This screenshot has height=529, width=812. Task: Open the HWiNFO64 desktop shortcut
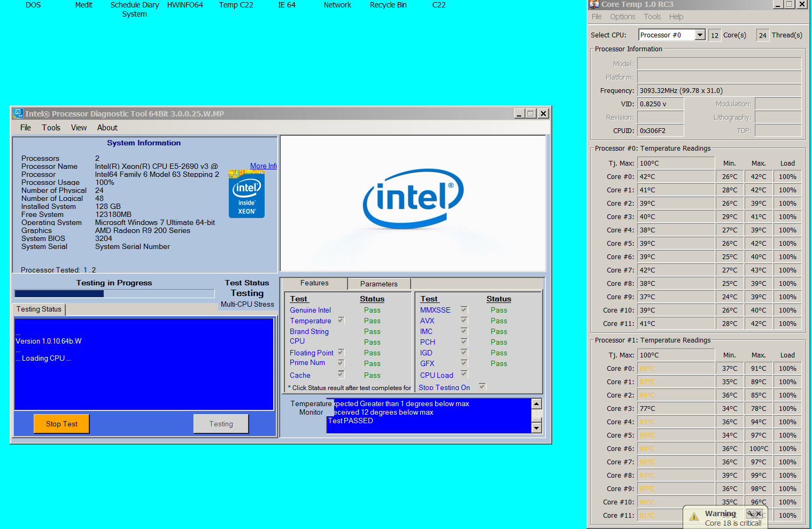pyautogui.click(x=185, y=5)
